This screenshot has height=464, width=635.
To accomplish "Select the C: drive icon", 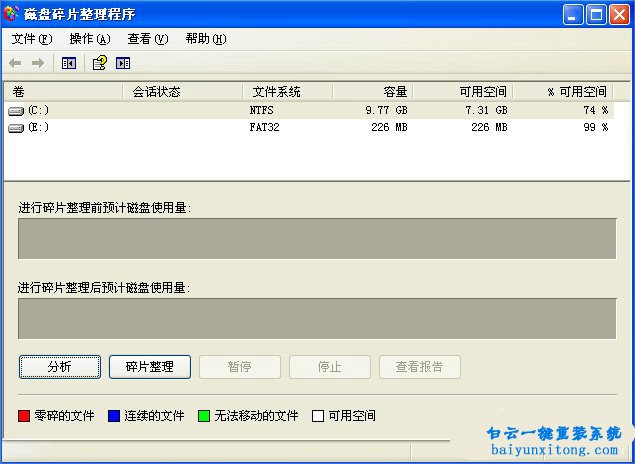I will pos(16,110).
